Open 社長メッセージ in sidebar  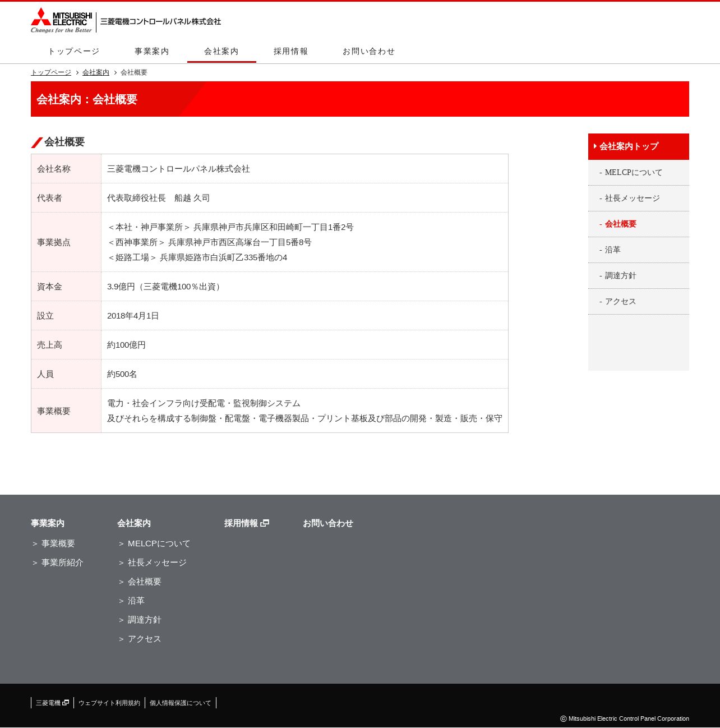click(639, 199)
